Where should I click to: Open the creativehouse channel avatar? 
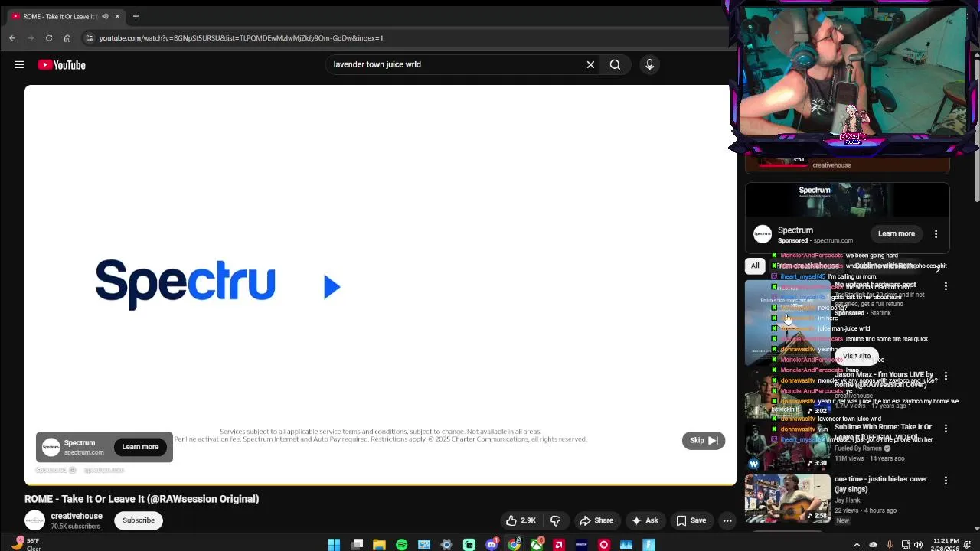tap(34, 521)
